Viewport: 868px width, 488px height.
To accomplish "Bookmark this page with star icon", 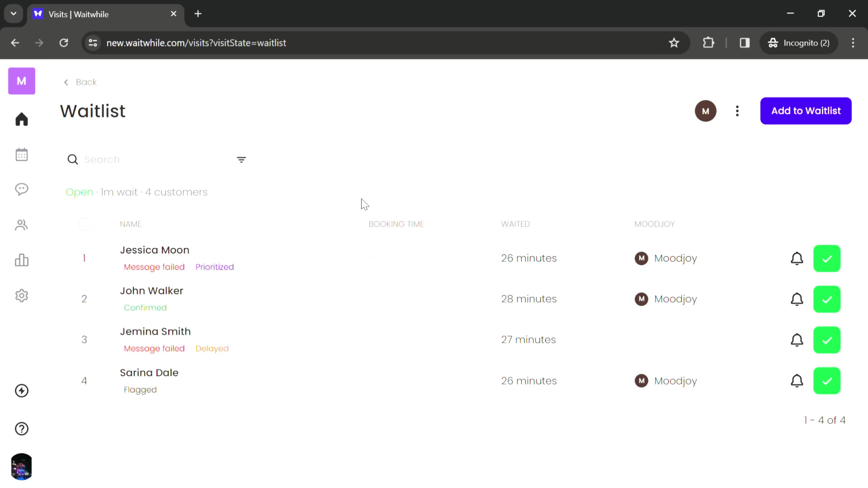I will pyautogui.click(x=674, y=43).
